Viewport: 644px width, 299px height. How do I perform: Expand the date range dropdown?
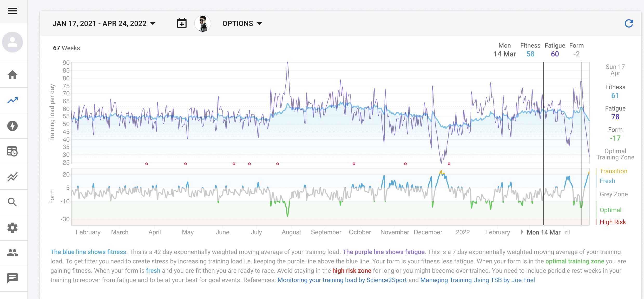104,23
